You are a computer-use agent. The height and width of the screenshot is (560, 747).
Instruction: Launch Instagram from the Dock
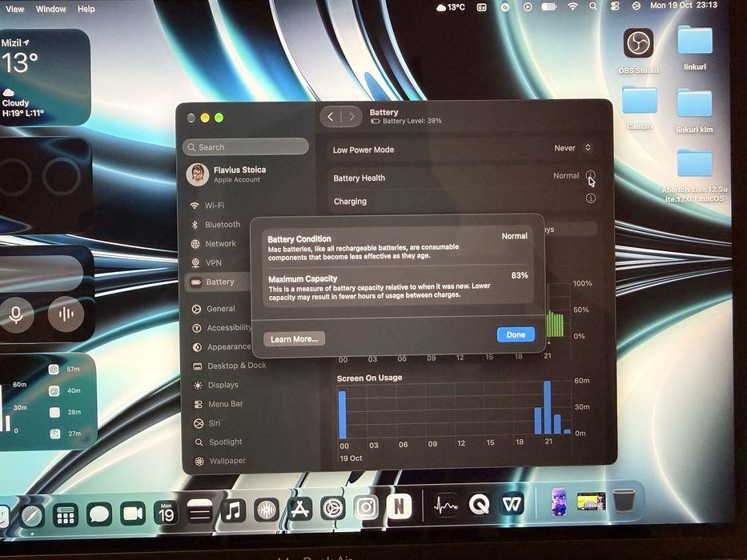[x=366, y=508]
